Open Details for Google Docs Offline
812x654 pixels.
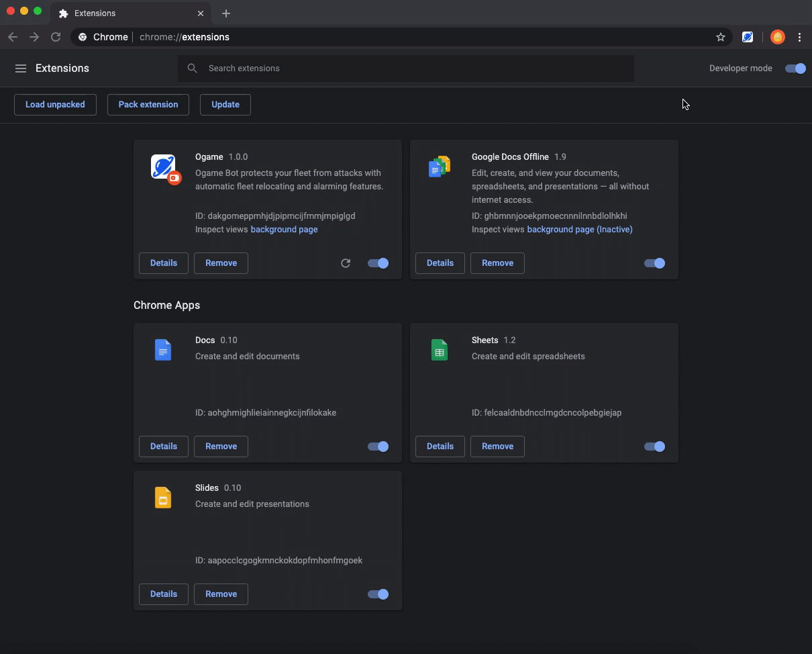click(x=440, y=263)
